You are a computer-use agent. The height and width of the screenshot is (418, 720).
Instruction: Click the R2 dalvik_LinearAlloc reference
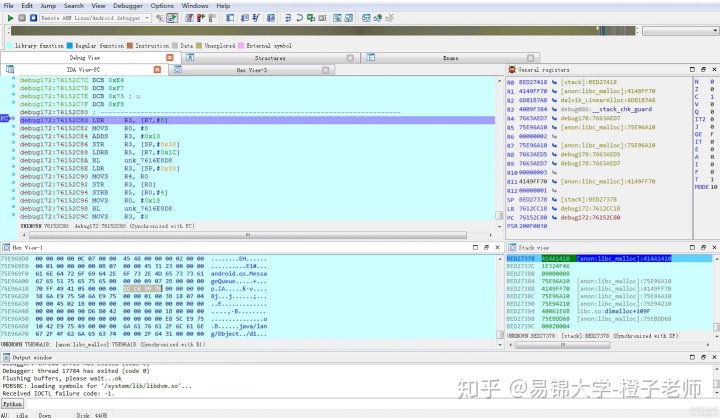608,100
